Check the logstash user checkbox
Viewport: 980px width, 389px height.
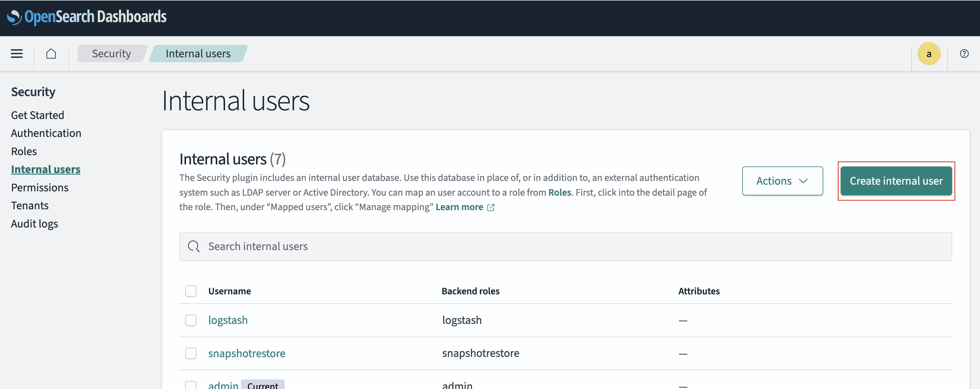(x=191, y=320)
